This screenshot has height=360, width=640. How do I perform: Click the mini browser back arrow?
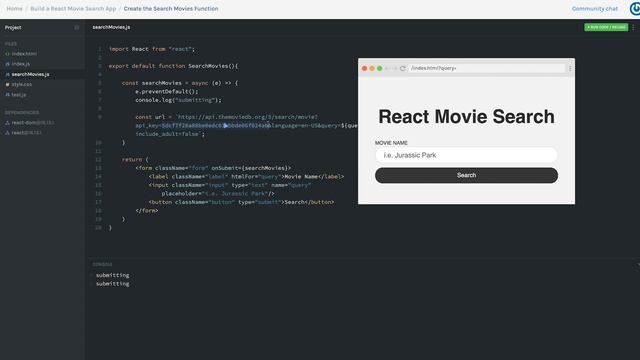pos(388,69)
